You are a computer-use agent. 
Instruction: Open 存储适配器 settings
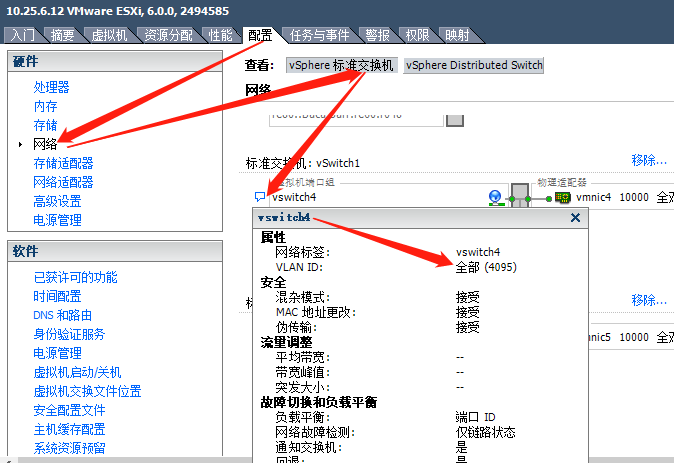63,163
